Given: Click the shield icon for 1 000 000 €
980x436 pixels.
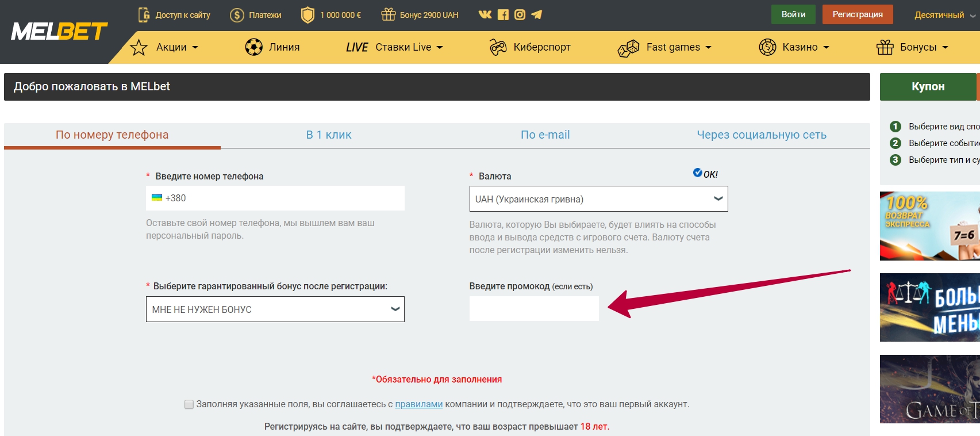Looking at the screenshot, I should (308, 15).
